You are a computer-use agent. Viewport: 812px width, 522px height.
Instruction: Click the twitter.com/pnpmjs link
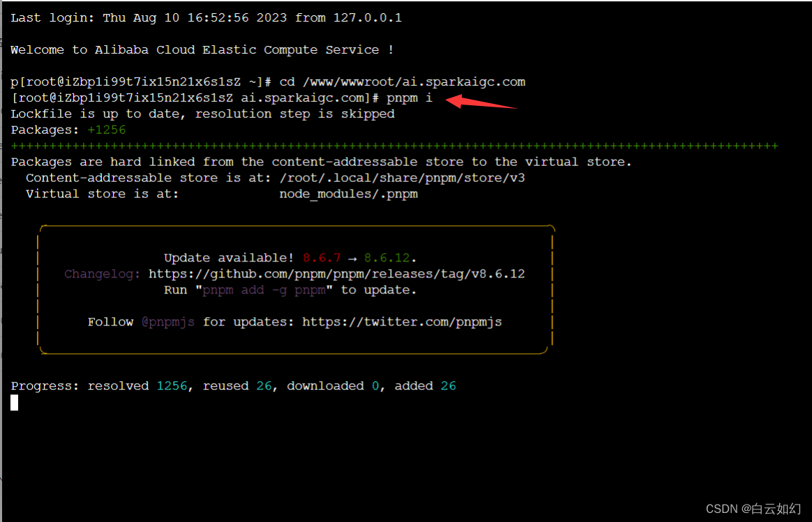coord(402,322)
